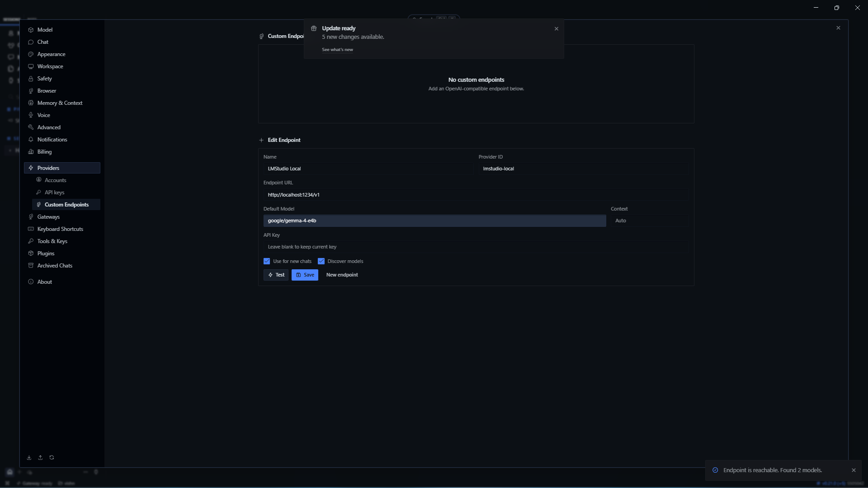Viewport: 868px width, 488px height.
Task: Click the key icon beside API keys
Action: [x=38, y=192]
